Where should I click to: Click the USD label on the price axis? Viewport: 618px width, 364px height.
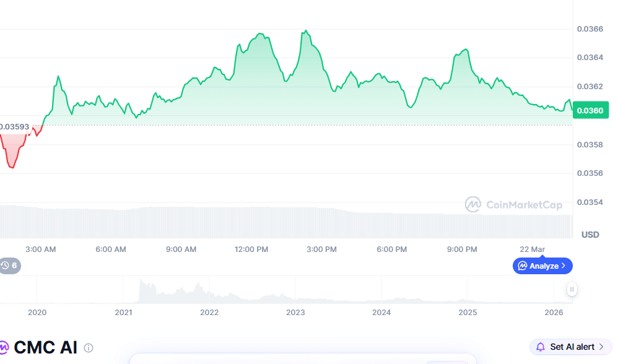pos(590,235)
